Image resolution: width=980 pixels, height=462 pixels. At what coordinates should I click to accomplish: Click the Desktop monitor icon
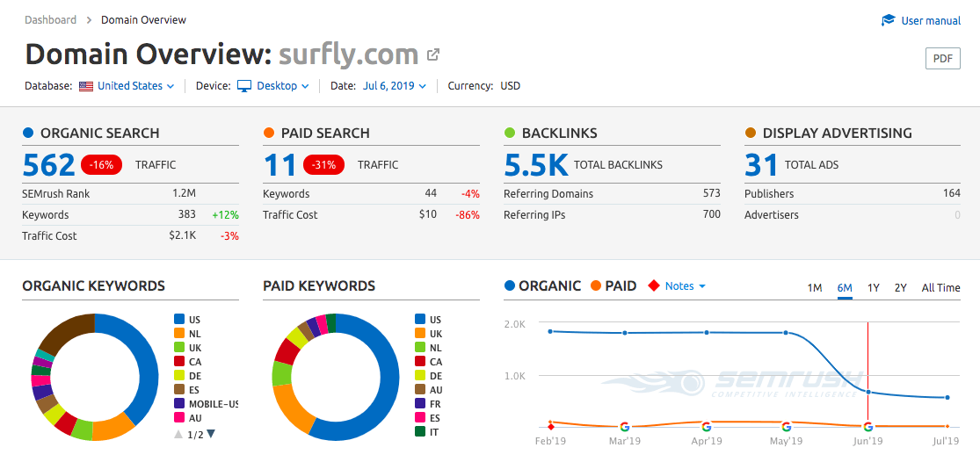(243, 86)
